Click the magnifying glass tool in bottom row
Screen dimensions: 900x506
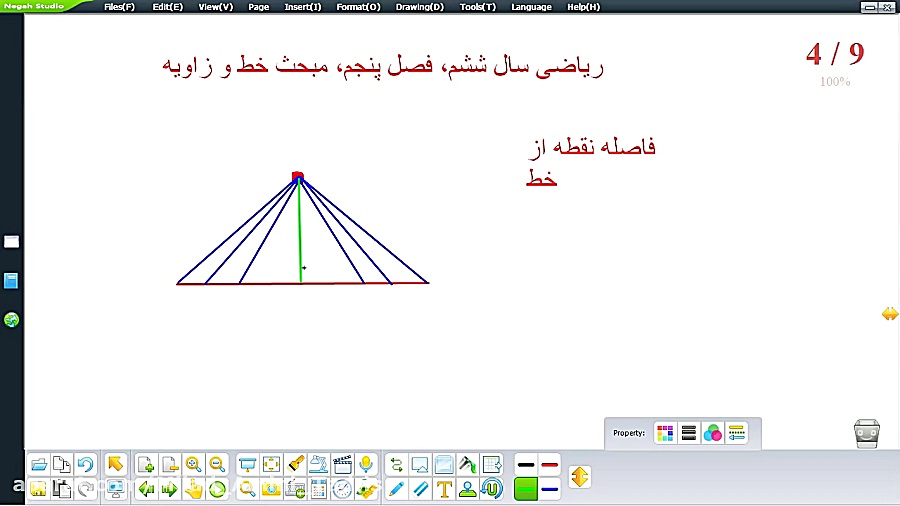[247, 489]
